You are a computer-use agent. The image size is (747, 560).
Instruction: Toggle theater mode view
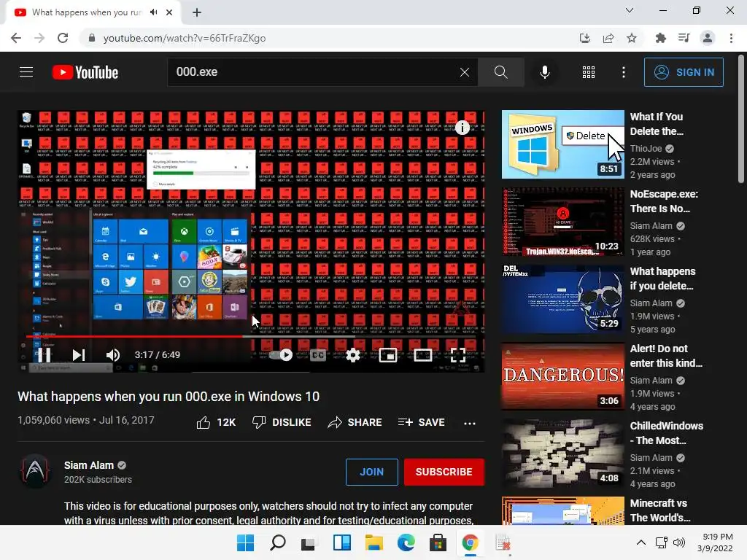point(423,355)
